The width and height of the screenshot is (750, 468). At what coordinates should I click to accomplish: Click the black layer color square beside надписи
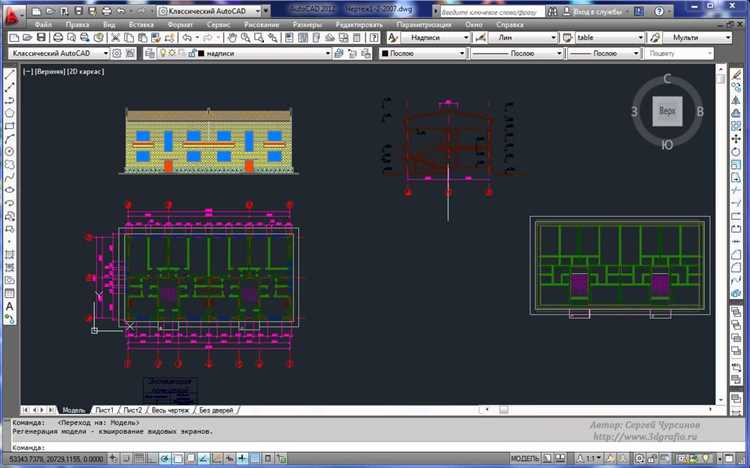point(201,54)
